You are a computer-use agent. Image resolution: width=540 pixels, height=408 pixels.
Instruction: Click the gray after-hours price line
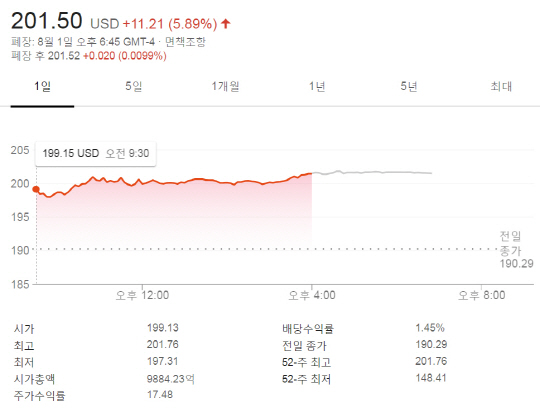click(x=372, y=172)
